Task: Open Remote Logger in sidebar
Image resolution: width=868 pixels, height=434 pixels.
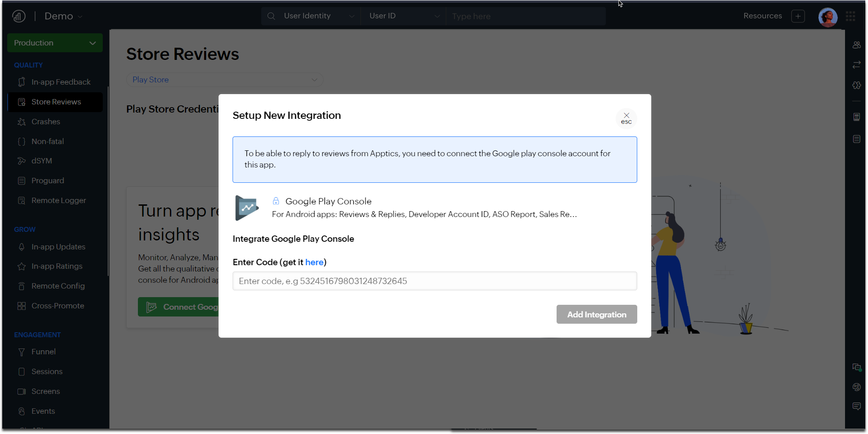Action: point(55,200)
